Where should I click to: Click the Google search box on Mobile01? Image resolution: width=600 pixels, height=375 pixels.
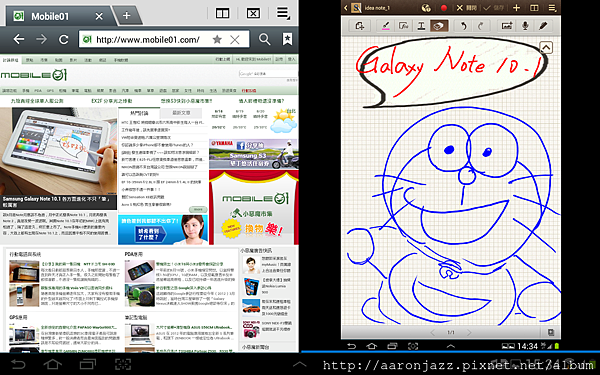pos(268,73)
